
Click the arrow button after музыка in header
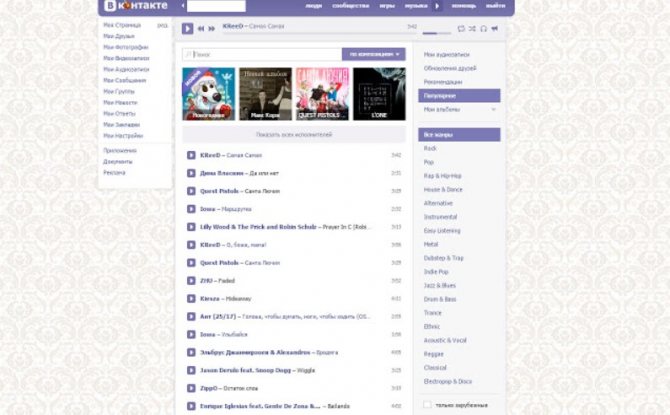(x=437, y=6)
